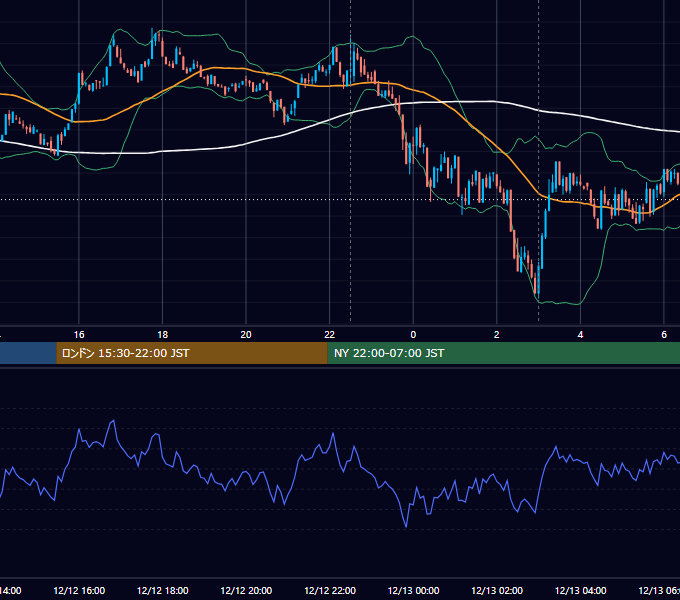The image size is (680, 600).
Task: Click the 4 hour label on the price chart axis
Action: point(580,335)
